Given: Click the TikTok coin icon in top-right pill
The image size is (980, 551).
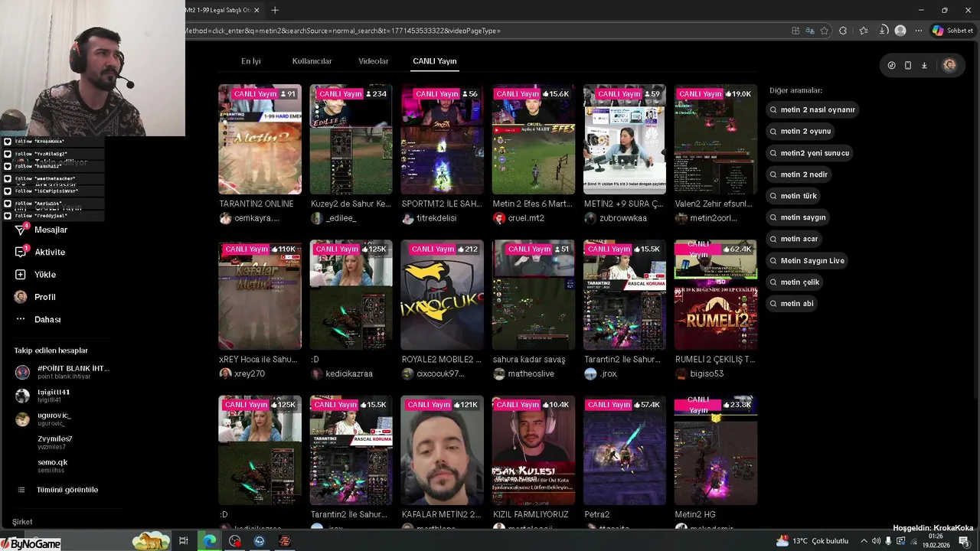Looking at the screenshot, I should point(891,65).
